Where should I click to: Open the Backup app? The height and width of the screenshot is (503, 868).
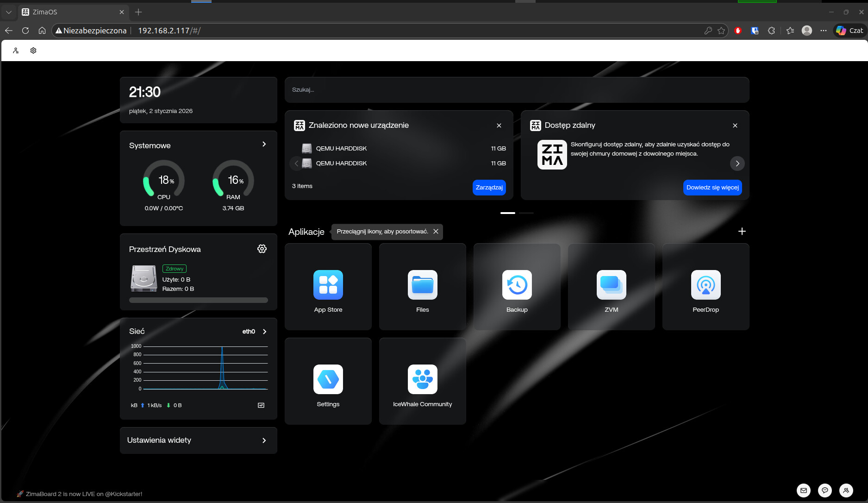(517, 286)
